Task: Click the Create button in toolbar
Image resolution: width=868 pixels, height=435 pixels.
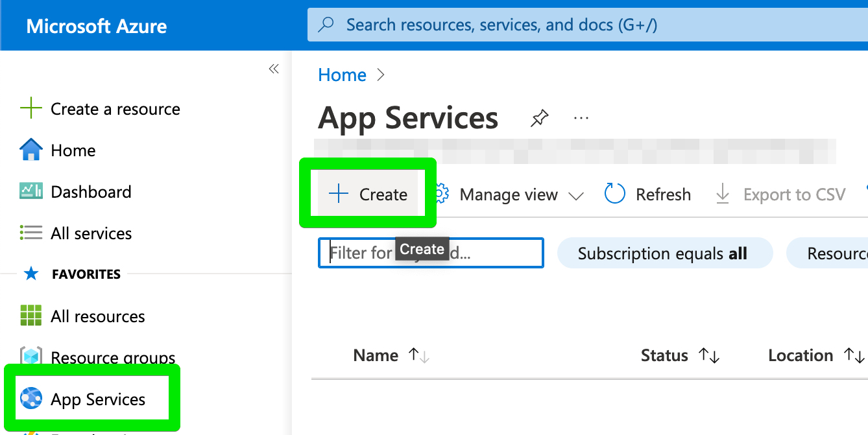Action: click(x=368, y=194)
